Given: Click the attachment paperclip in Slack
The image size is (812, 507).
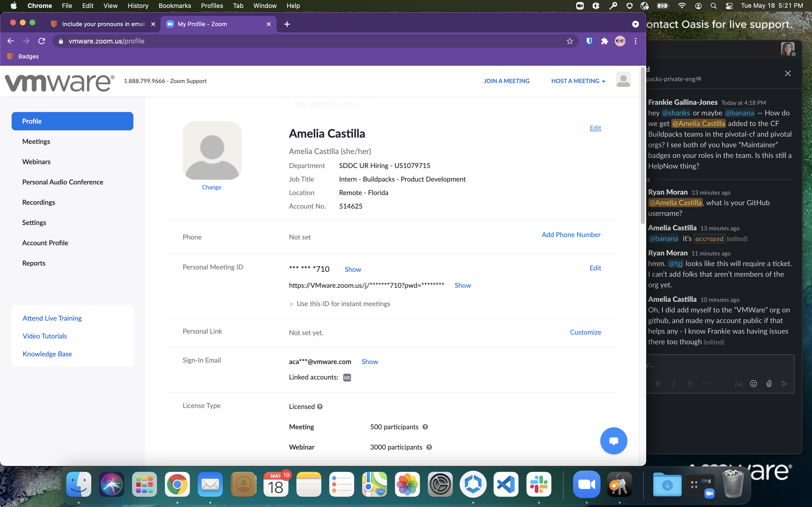Looking at the screenshot, I should [x=769, y=384].
